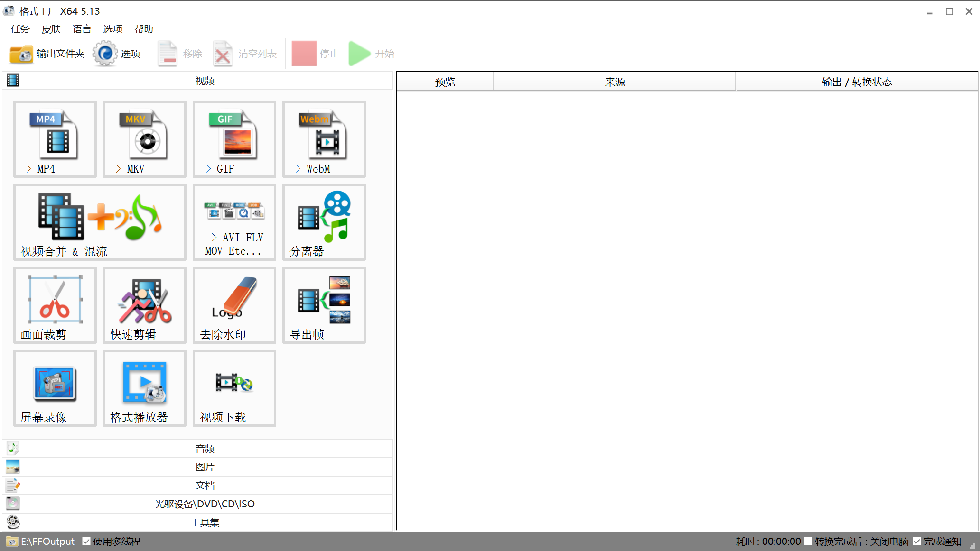Image resolution: width=980 pixels, height=551 pixels.
Task: Click the E:\FFOutput folder icon in status bar
Action: 12,542
